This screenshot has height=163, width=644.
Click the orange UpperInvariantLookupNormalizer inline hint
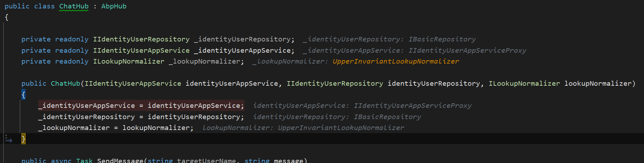point(395,61)
